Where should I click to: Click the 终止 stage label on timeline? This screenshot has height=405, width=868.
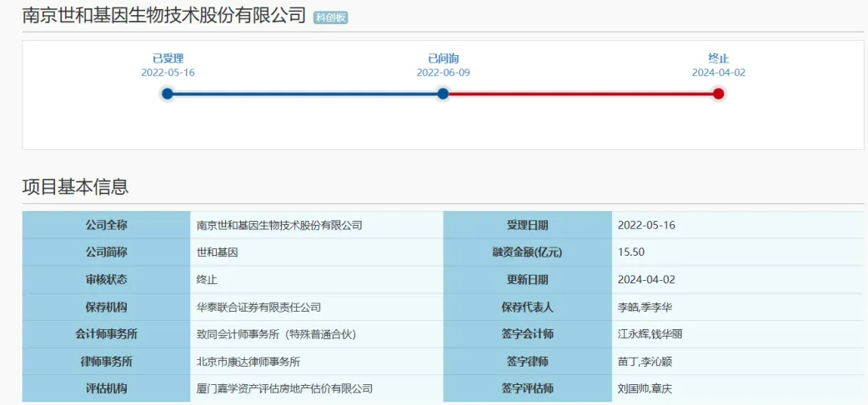click(x=719, y=58)
